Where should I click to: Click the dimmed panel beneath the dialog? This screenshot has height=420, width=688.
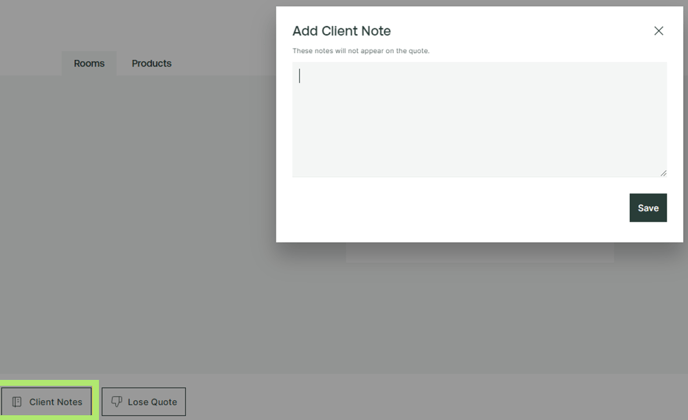click(480, 252)
